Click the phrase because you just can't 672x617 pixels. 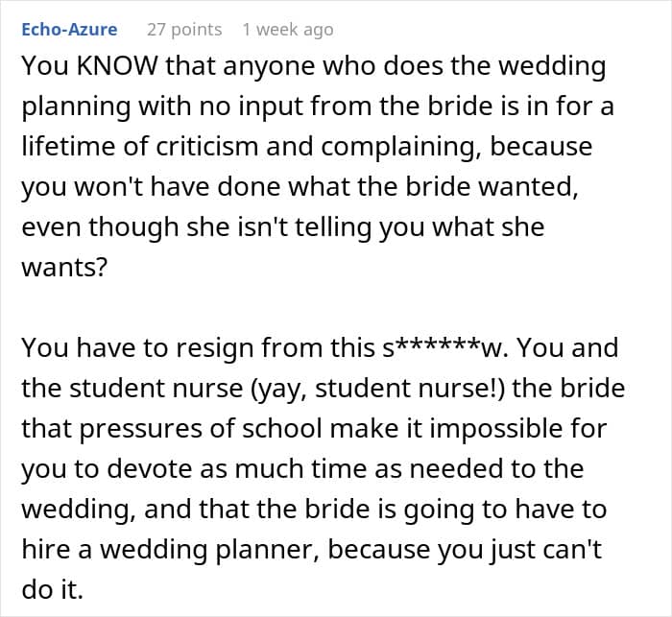pyautogui.click(x=465, y=550)
